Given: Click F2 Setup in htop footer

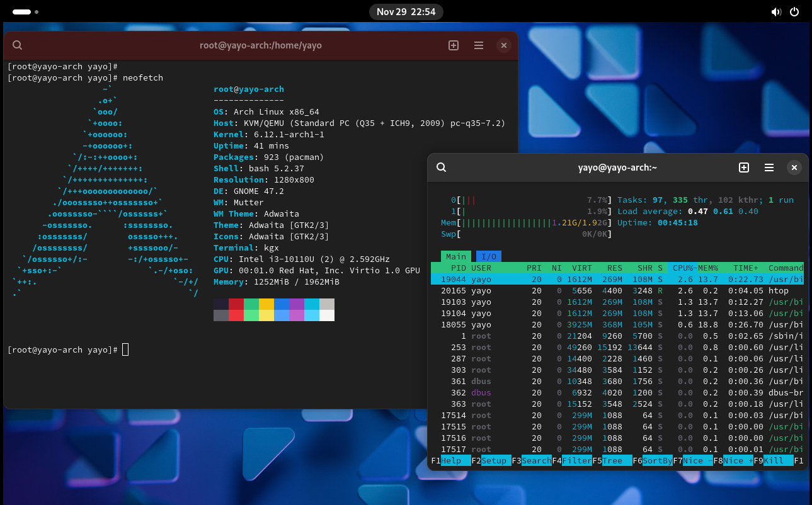Looking at the screenshot, I should (x=491, y=461).
